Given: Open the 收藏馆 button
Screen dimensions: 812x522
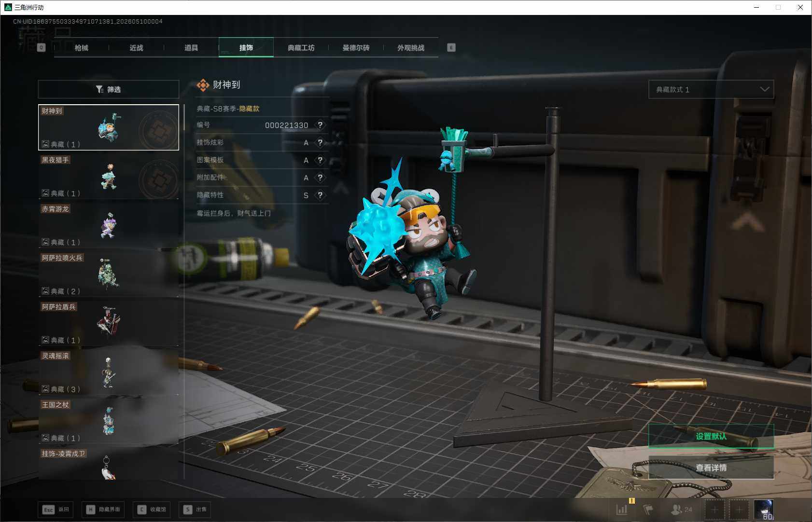Looking at the screenshot, I should (x=152, y=509).
